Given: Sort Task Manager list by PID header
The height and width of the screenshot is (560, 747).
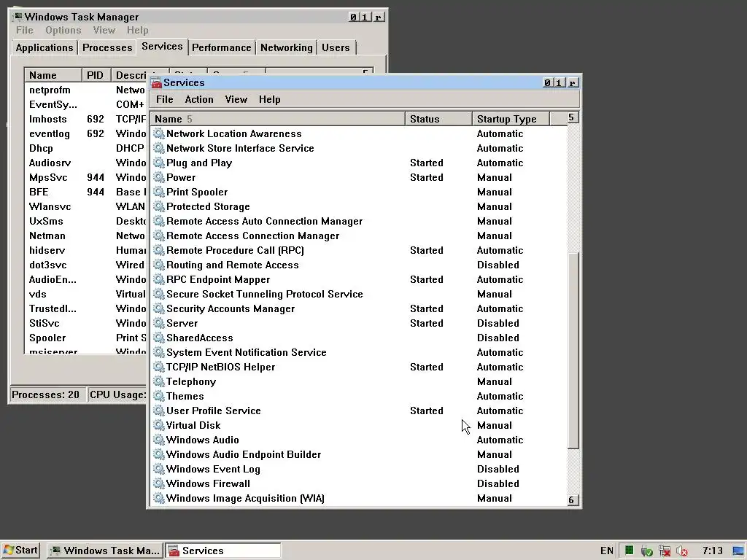Looking at the screenshot, I should tap(96, 75).
